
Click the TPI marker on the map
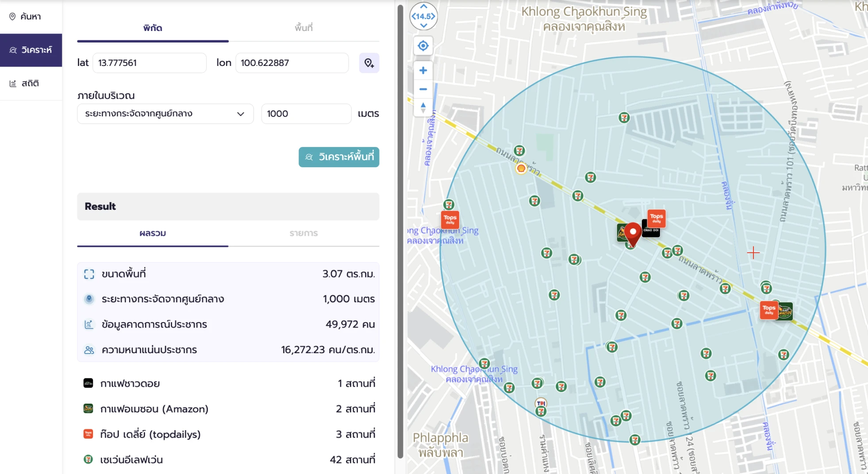(541, 403)
